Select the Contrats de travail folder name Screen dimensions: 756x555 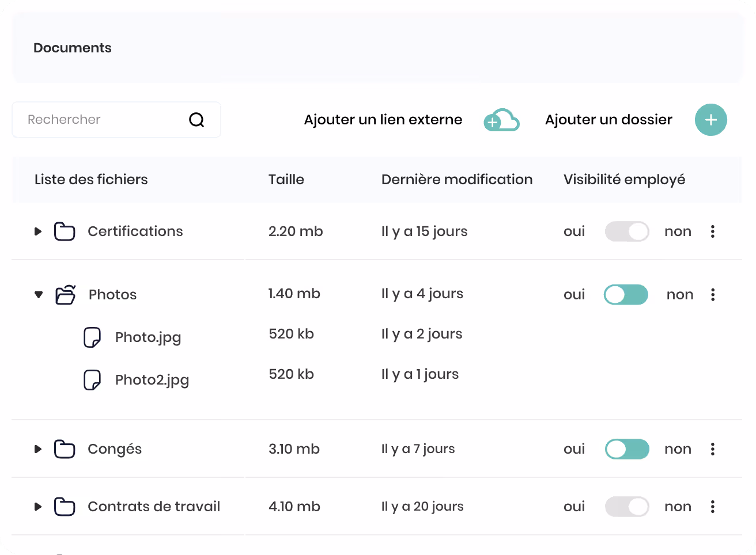(154, 507)
